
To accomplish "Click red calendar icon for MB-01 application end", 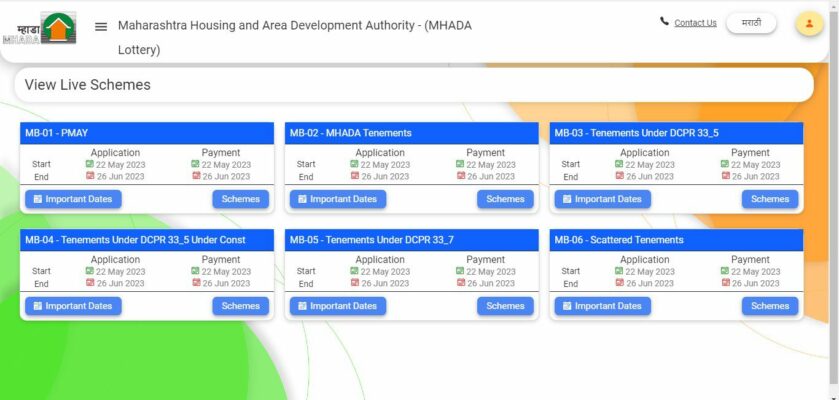I will 90,176.
